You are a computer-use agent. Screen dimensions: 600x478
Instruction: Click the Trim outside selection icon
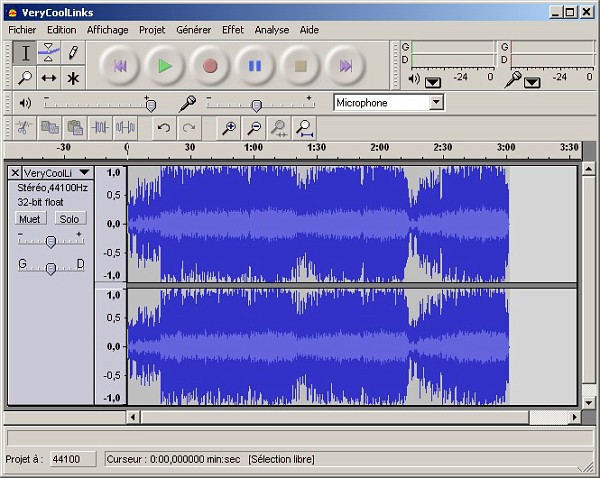tap(100, 128)
